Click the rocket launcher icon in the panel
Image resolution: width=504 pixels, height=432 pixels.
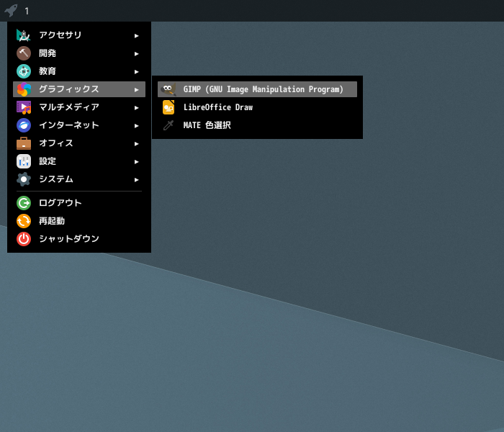tap(11, 11)
